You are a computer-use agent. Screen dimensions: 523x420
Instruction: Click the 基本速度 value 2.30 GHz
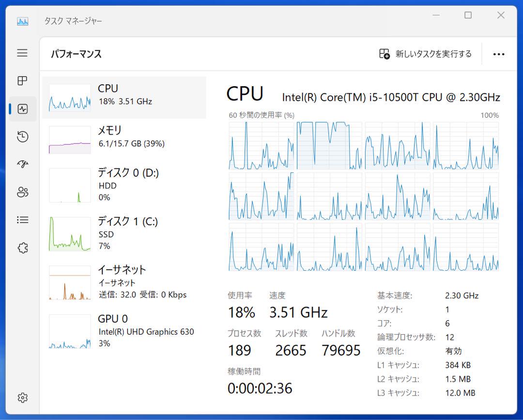pos(461,296)
